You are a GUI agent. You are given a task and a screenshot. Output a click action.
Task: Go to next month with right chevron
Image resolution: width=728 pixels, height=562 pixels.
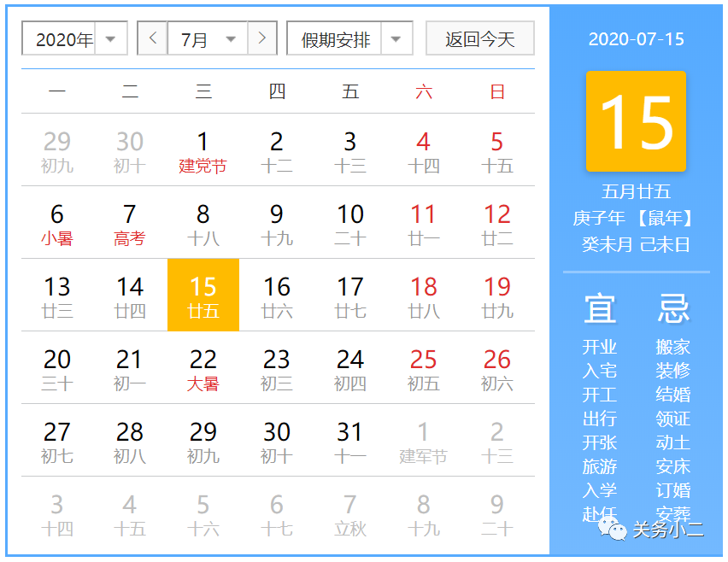(x=262, y=38)
